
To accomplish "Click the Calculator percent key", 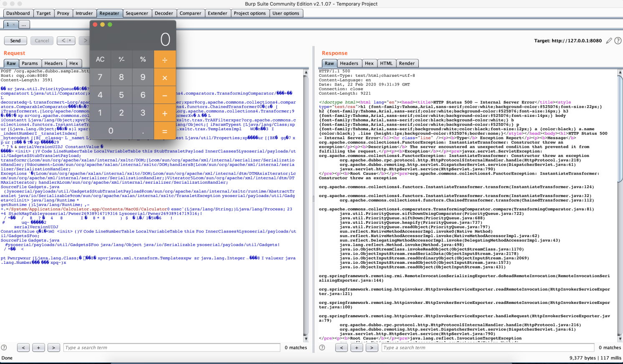I will coord(143,59).
